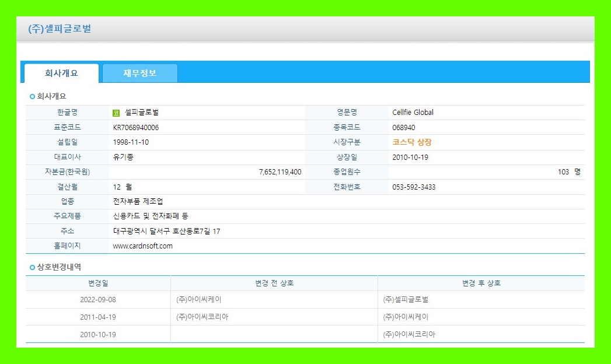Click the 한글명 row label

pos(68,113)
